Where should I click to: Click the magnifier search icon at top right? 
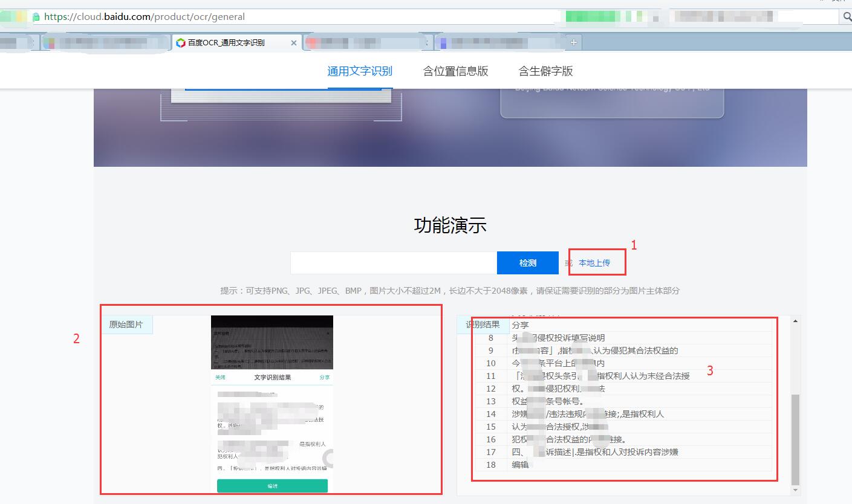coord(847,16)
